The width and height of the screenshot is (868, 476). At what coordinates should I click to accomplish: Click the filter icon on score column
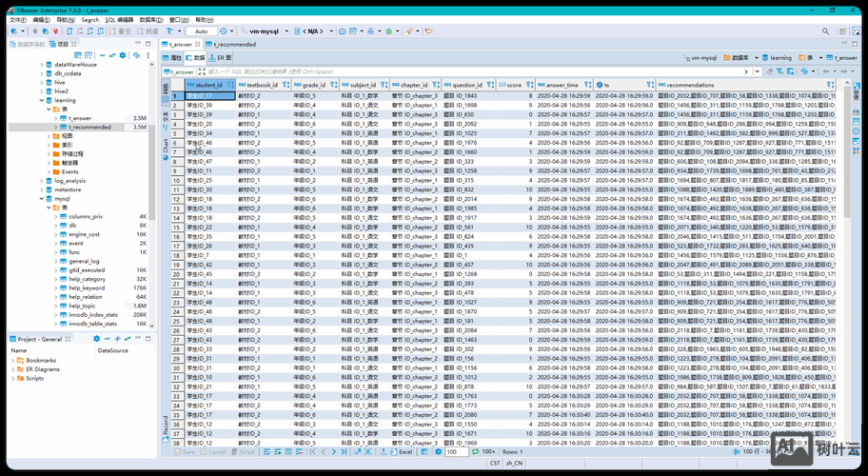[x=528, y=85]
